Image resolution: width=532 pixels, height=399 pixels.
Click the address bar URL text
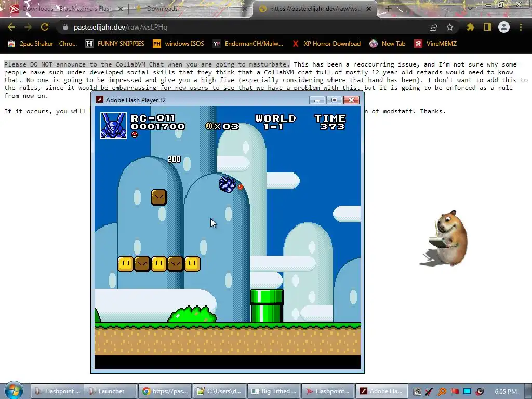pos(121,27)
